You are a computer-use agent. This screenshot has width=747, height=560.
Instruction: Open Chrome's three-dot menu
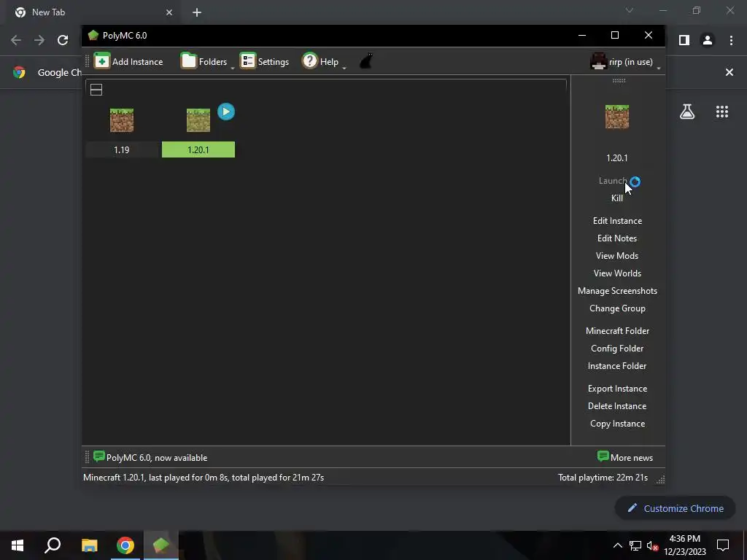coord(731,40)
